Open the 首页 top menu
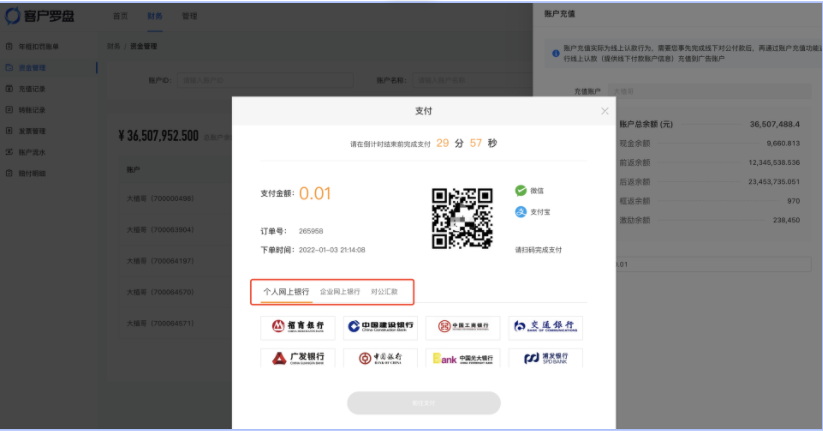This screenshot has width=823, height=431. tap(120, 16)
